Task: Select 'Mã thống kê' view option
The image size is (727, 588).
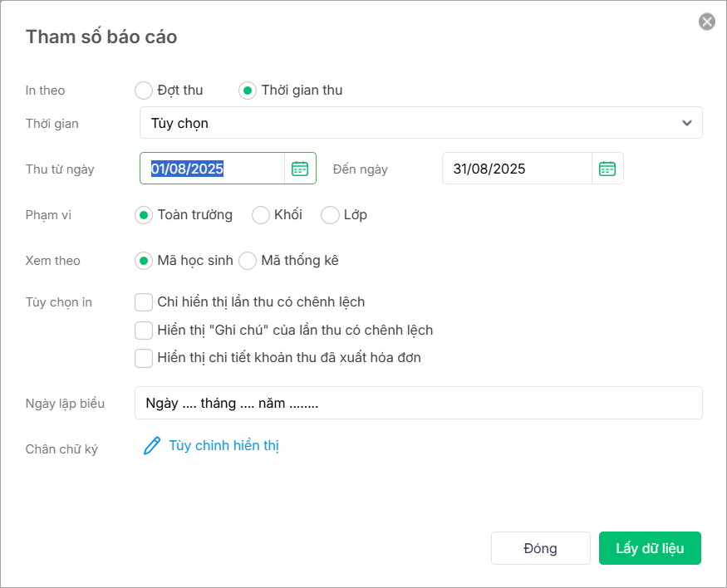Action: coord(248,261)
